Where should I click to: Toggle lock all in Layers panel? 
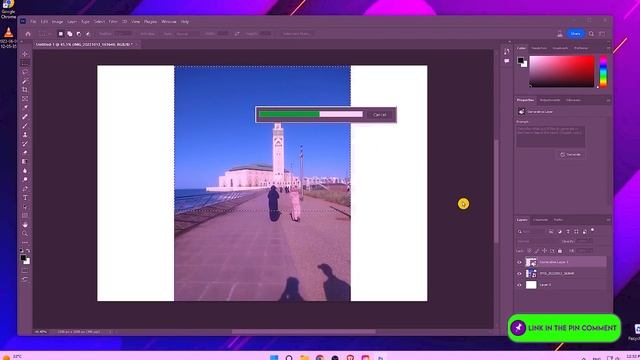tap(560, 251)
